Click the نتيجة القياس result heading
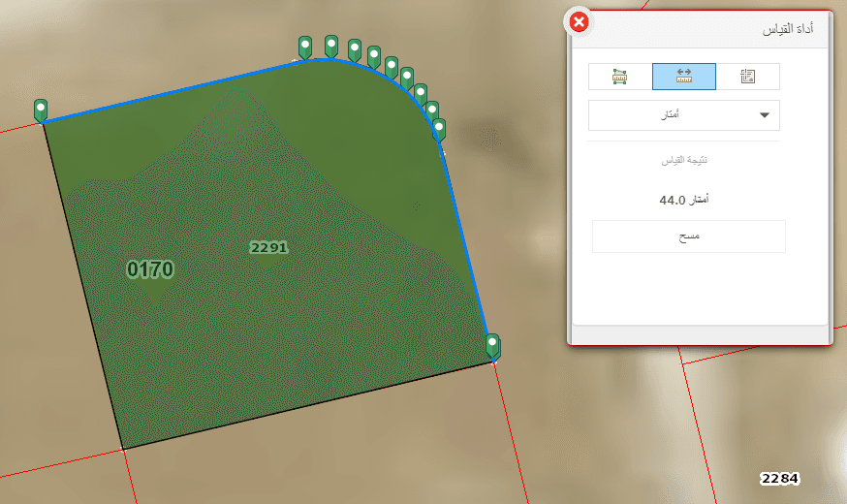847x504 pixels. (x=684, y=161)
